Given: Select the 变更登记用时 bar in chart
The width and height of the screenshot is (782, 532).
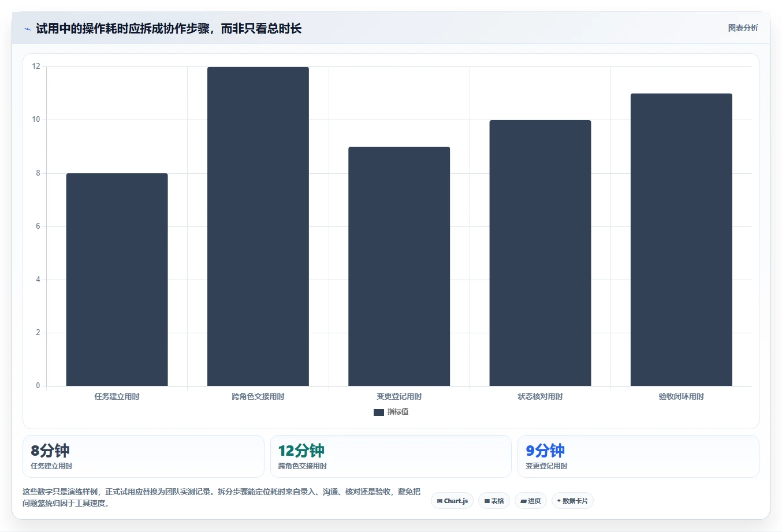Looking at the screenshot, I should tap(399, 266).
